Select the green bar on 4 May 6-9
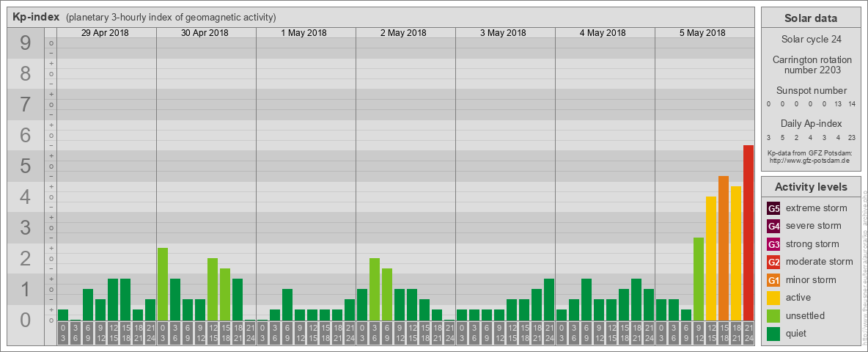The image size is (868, 352). 586,299
